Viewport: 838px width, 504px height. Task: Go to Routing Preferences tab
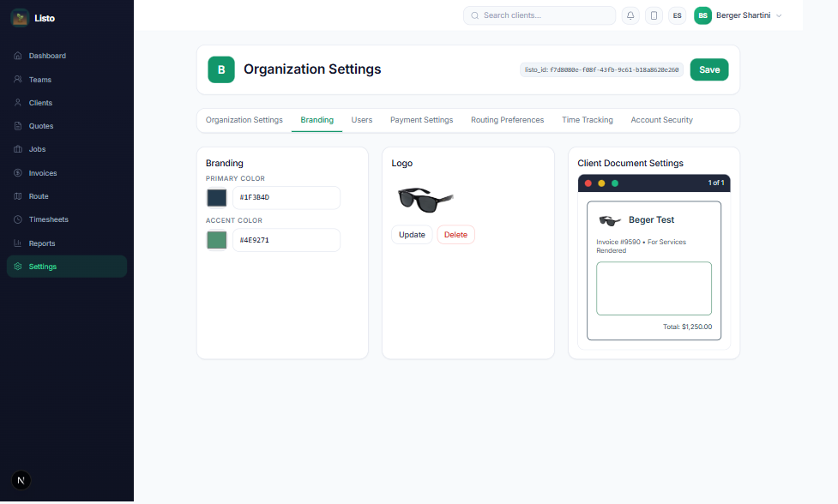pyautogui.click(x=507, y=120)
